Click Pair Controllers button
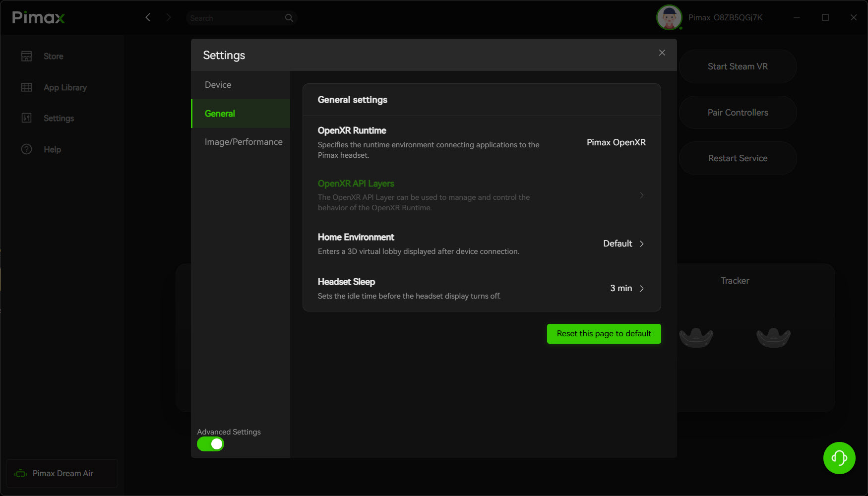This screenshot has height=496, width=868. click(738, 113)
